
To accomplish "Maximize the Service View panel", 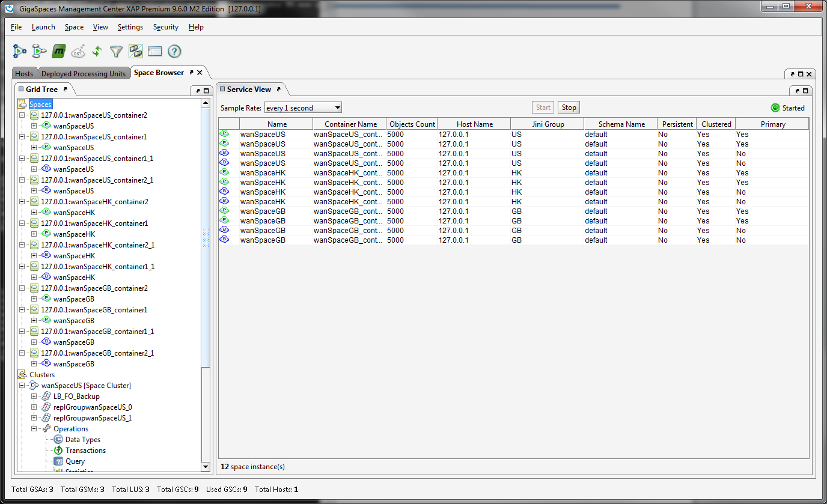I will coord(807,91).
